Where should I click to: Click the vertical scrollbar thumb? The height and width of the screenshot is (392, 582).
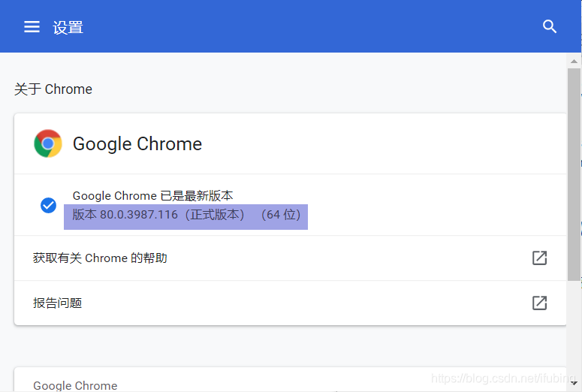pos(574,174)
